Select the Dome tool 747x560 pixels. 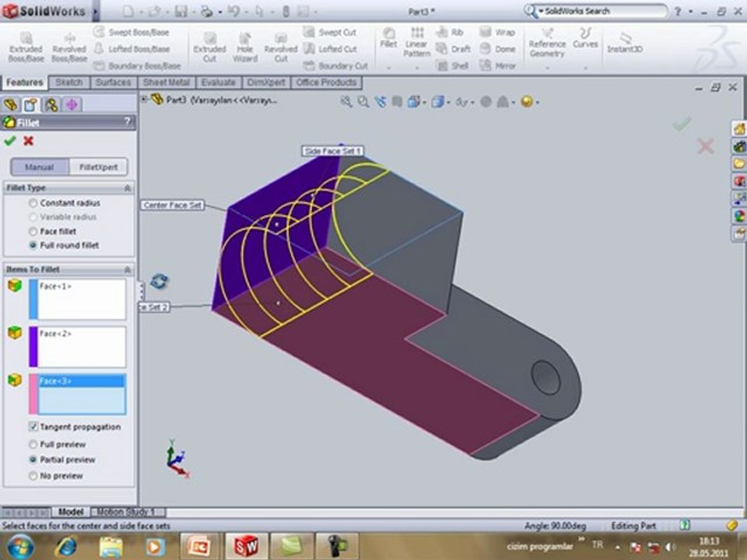point(497,48)
